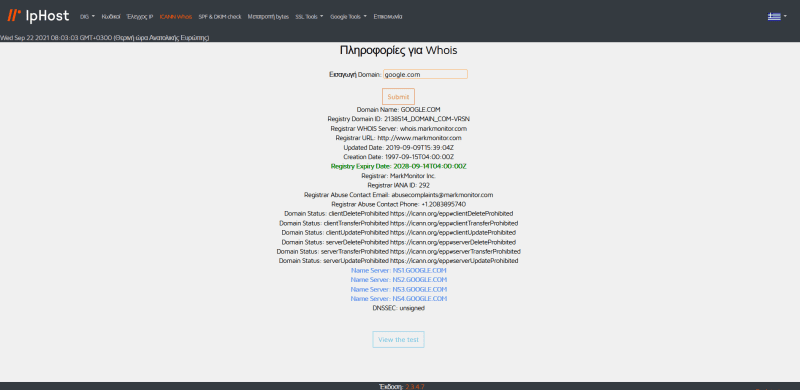Open the DIG dropdown menu

(87, 16)
